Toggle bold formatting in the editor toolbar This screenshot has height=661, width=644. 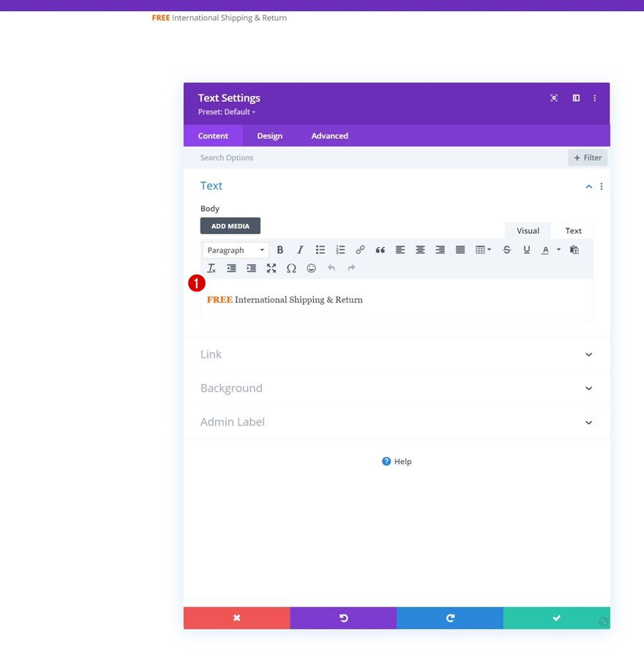(x=280, y=250)
